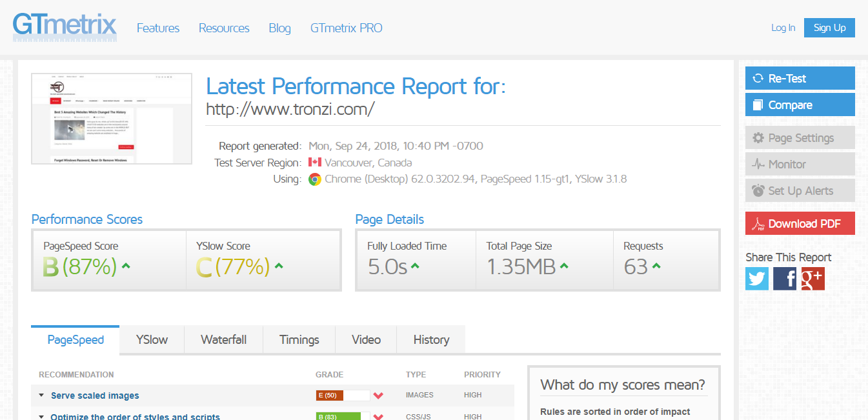The image size is (868, 420).
Task: Download the report as PDF
Action: pyautogui.click(x=800, y=224)
